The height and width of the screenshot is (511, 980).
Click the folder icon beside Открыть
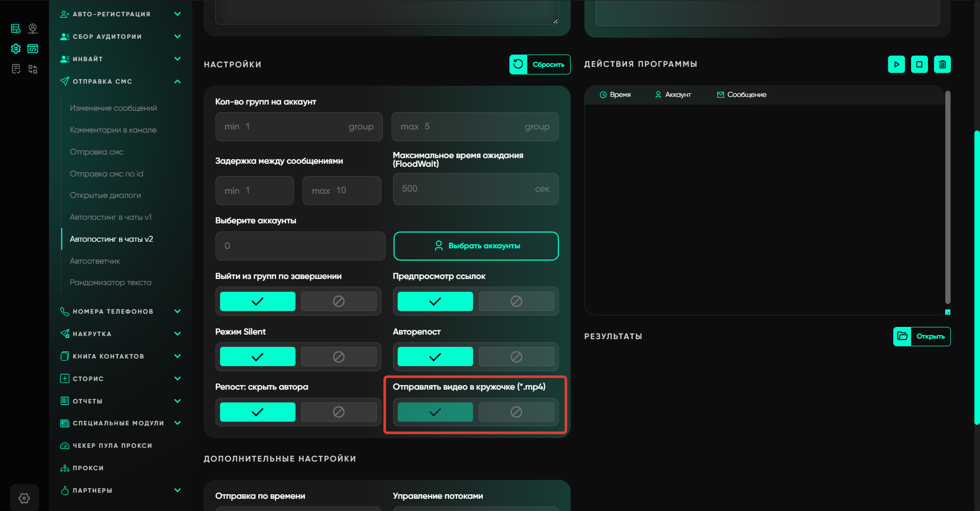pyautogui.click(x=902, y=336)
